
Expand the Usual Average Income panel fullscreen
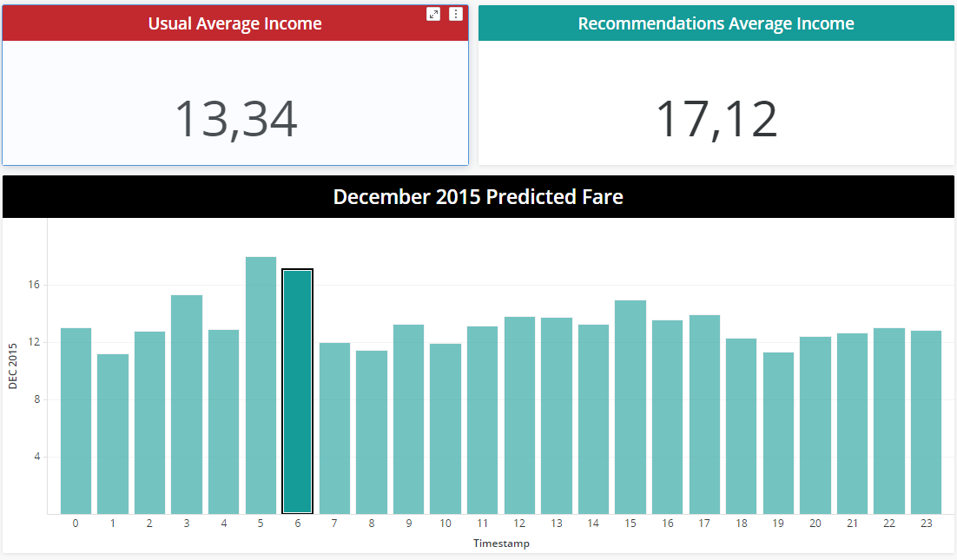click(x=433, y=14)
